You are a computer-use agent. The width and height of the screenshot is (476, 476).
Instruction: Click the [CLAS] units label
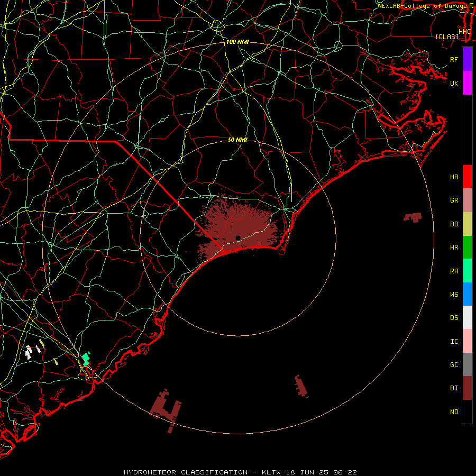click(447, 37)
